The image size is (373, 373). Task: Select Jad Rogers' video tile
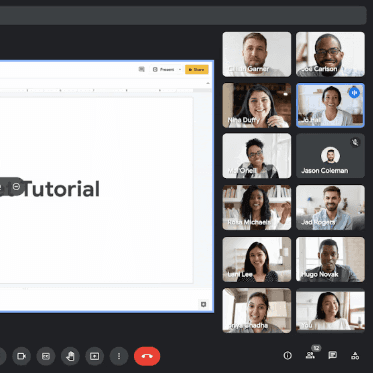(x=330, y=207)
